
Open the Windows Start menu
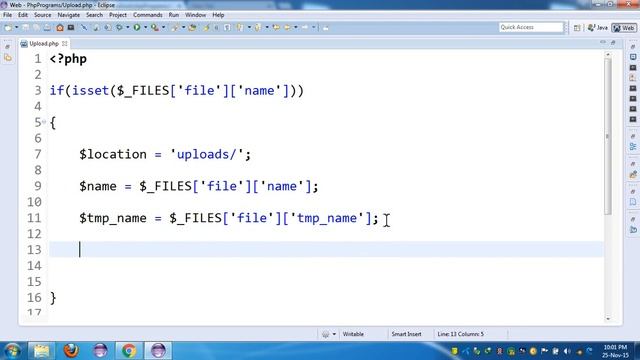(x=12, y=351)
